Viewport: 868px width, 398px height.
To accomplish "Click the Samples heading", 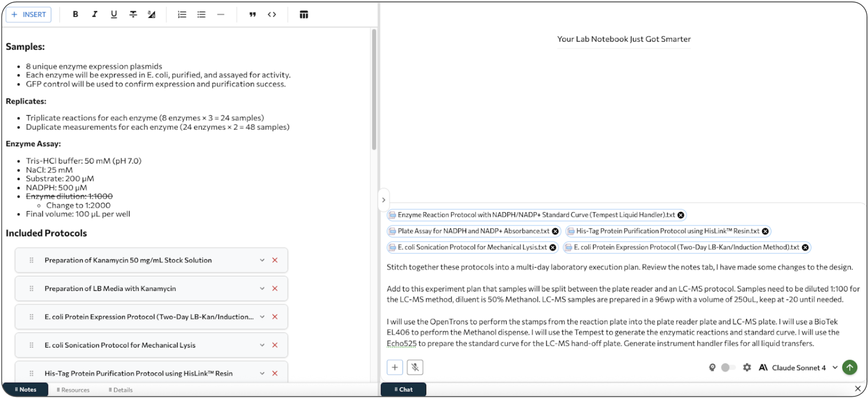I will pos(25,46).
